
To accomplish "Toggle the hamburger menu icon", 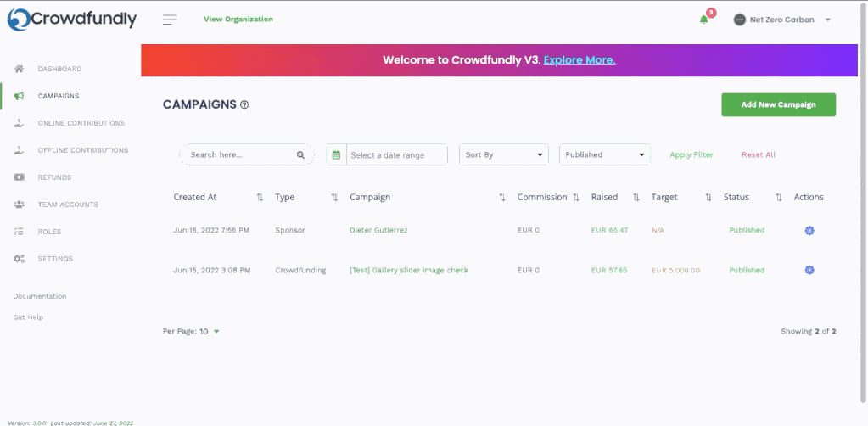I will (x=170, y=20).
